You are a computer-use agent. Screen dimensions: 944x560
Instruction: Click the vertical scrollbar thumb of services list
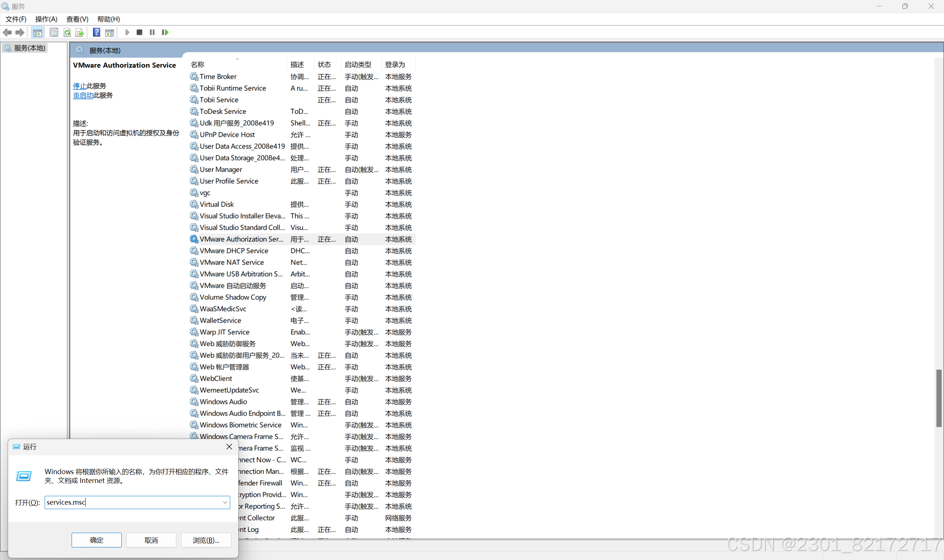click(x=939, y=398)
